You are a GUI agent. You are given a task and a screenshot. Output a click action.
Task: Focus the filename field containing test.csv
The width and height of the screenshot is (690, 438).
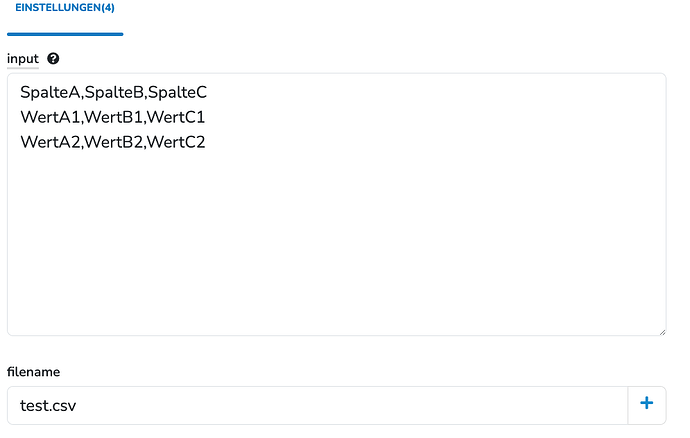(317, 405)
